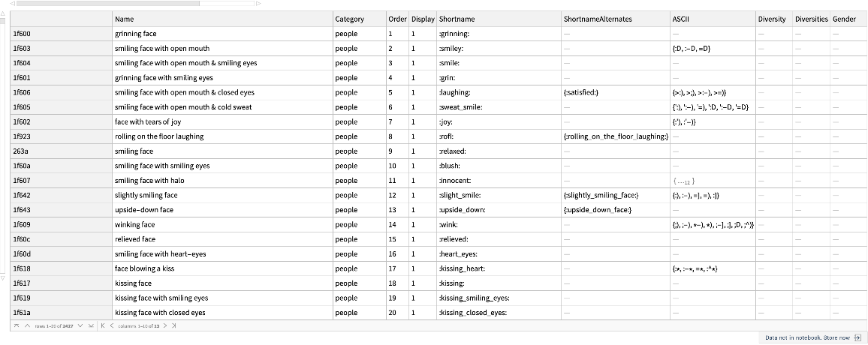
Task: Go to previous rows with up chevron
Action: tap(27, 325)
